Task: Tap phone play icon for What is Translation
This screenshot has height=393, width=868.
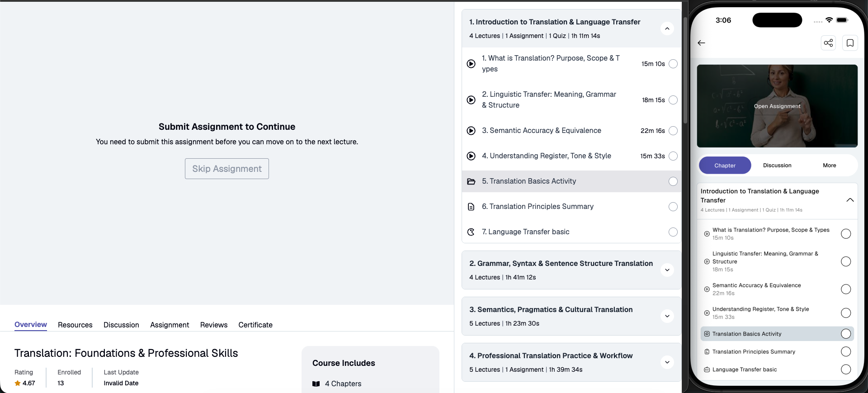Action: 707,234
